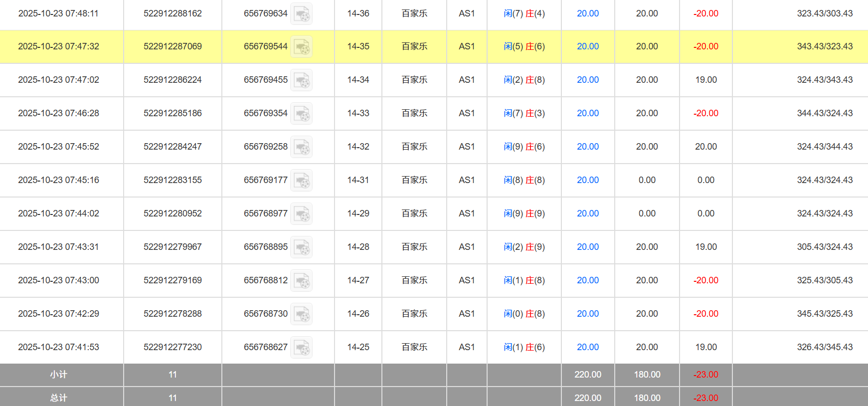Play the replay icon beside 656769354
The image size is (868, 406).
(301, 114)
